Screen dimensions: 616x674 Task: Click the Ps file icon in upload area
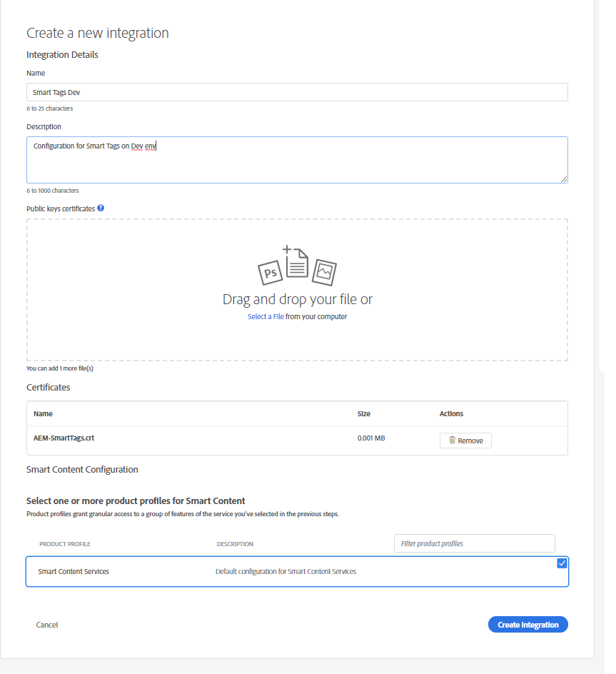(269, 272)
